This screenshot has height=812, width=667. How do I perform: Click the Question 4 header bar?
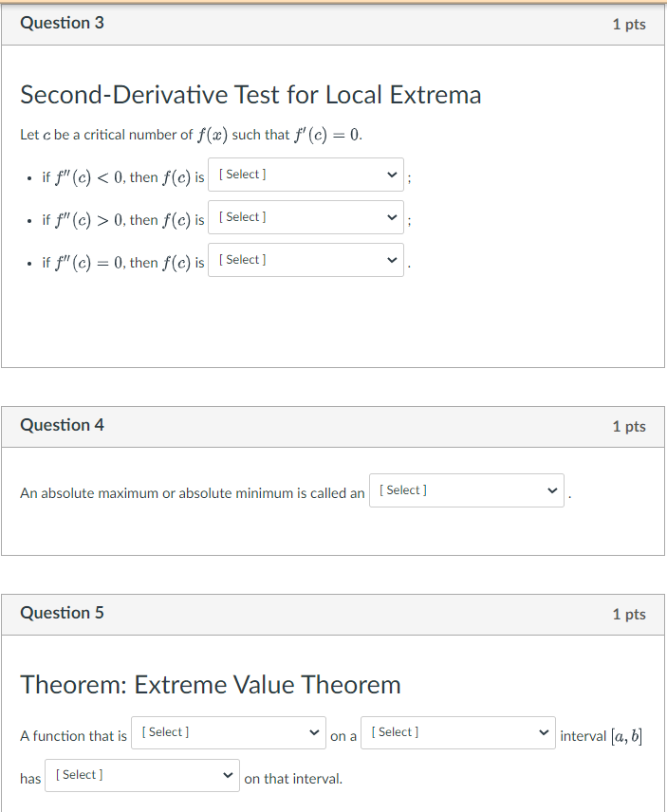[332, 425]
